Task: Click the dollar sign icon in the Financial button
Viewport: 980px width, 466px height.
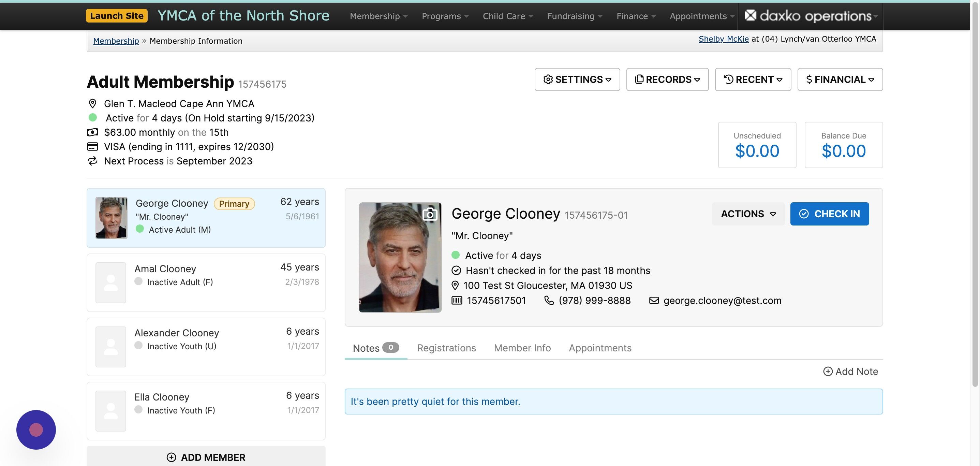Action: click(x=809, y=79)
